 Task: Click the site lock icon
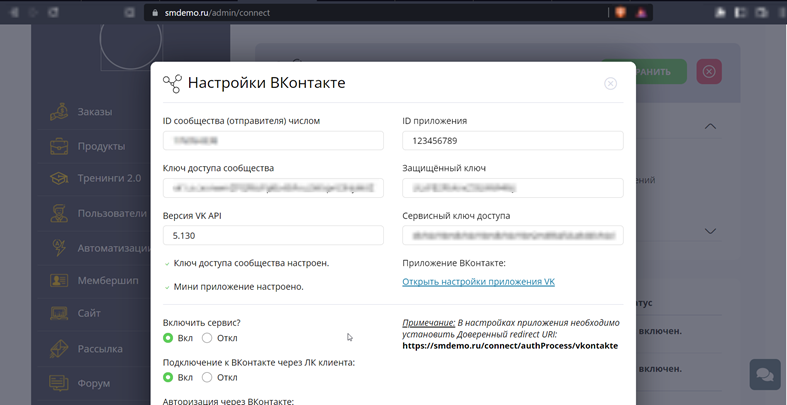click(x=155, y=13)
